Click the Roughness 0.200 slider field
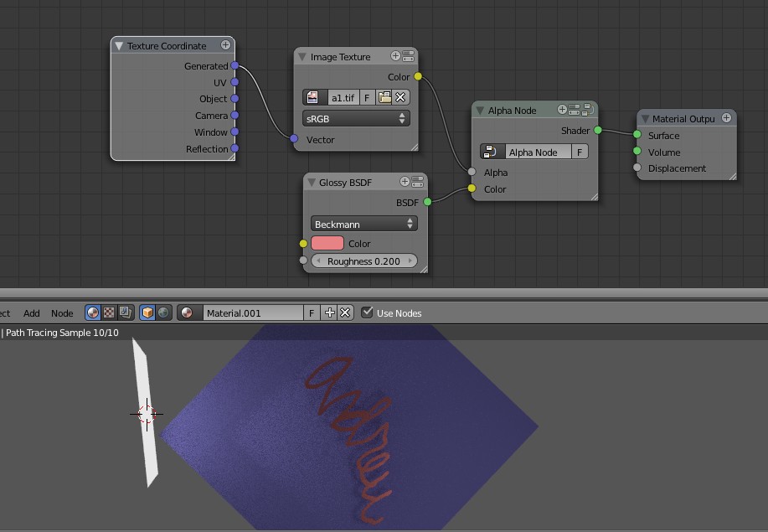 click(363, 261)
